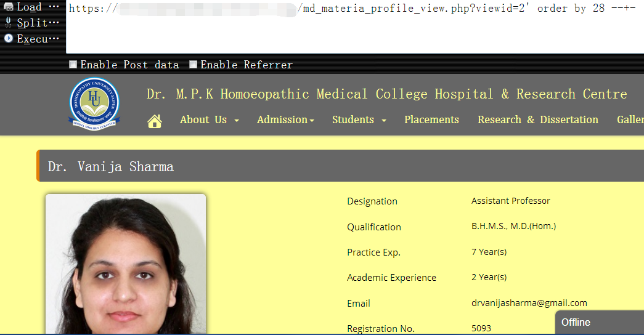Click the Academic Experience label
644x335 pixels.
pos(391,278)
